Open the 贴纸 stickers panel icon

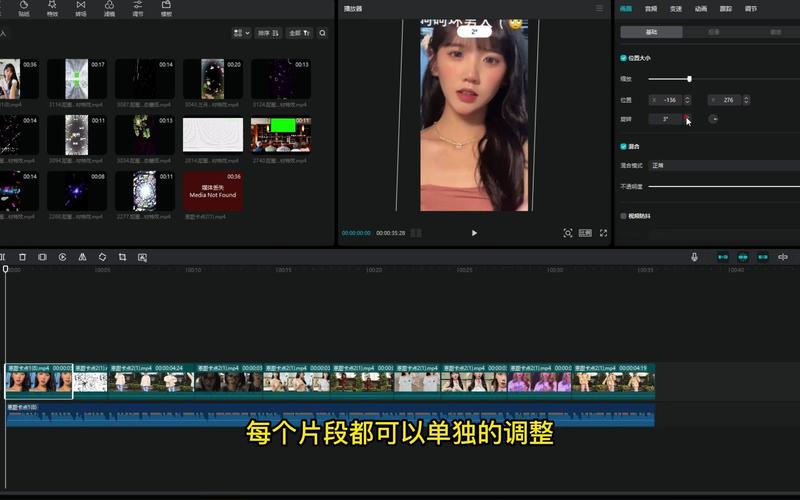tap(24, 7)
